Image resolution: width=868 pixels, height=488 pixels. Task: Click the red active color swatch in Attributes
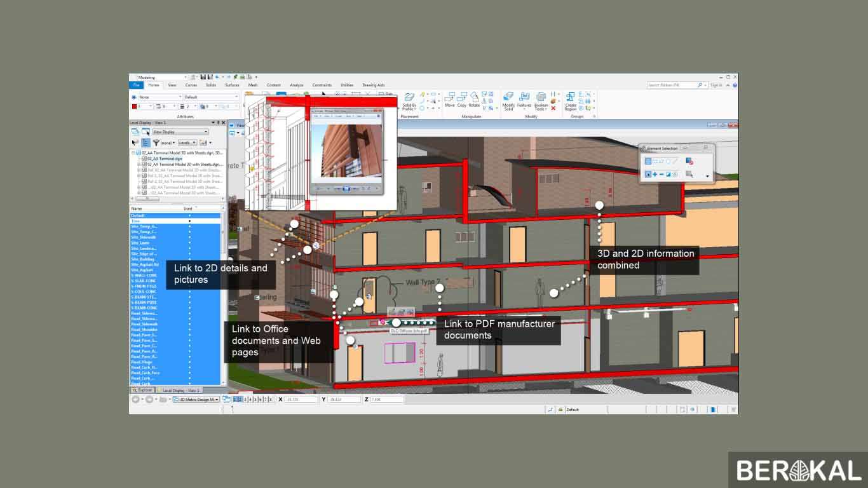click(x=133, y=107)
